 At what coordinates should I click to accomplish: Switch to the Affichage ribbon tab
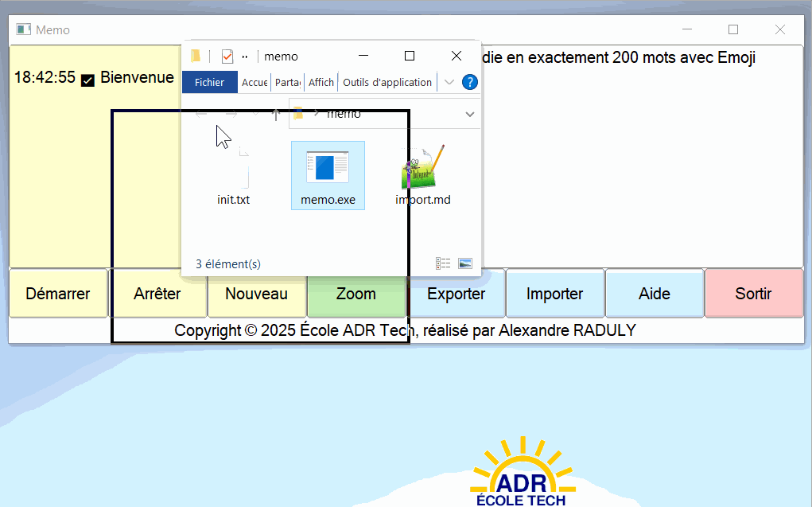[x=321, y=82]
